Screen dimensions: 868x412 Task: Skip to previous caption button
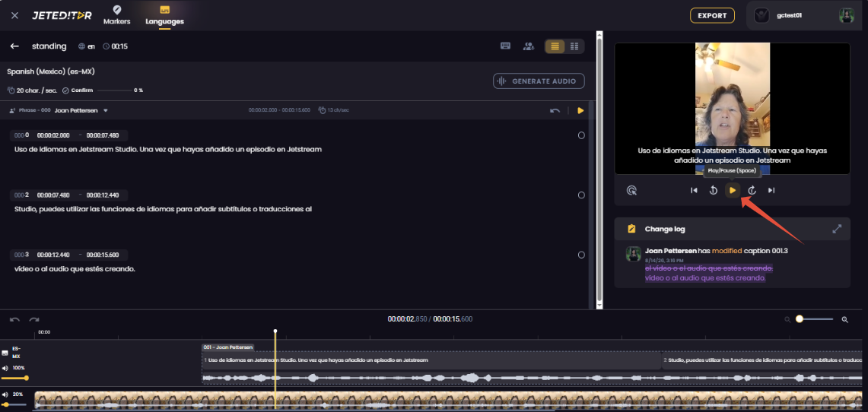694,190
